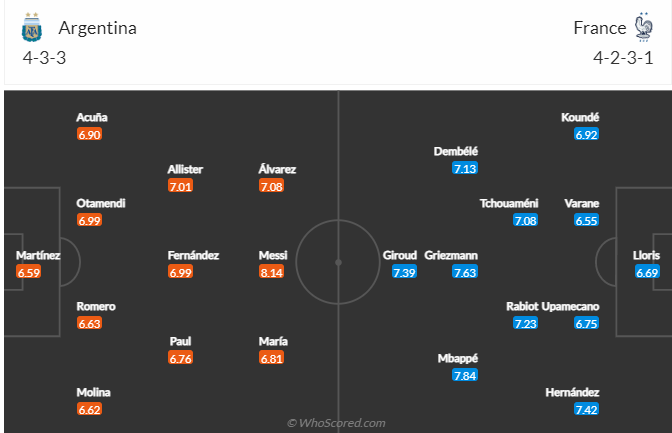The image size is (672, 433).
Task: Click Hernández's 7.42 rating badge
Action: pyautogui.click(x=586, y=409)
